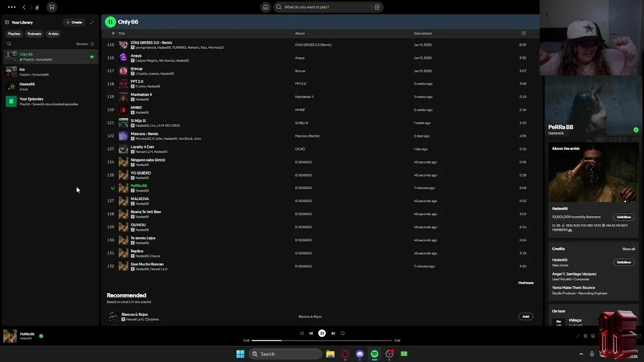Screen dimensions: 644x362
Task: Toggle saved checkmark beside now-playing title
Action: 41,336
